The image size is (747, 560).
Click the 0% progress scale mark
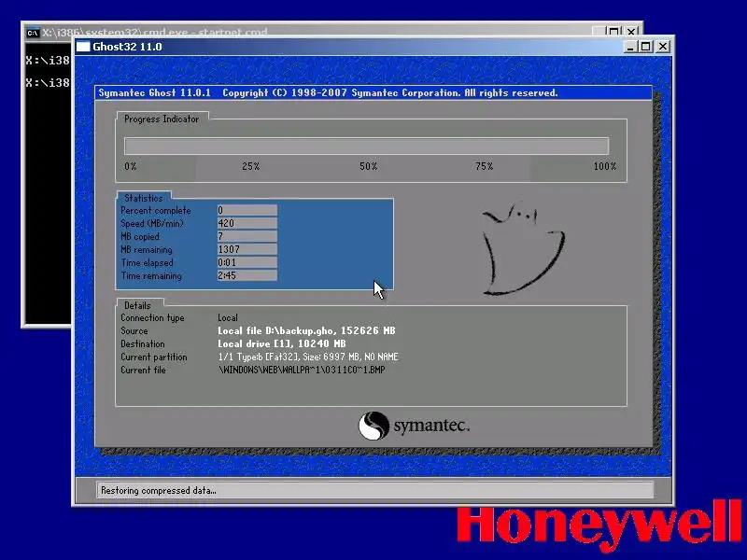pos(130,166)
